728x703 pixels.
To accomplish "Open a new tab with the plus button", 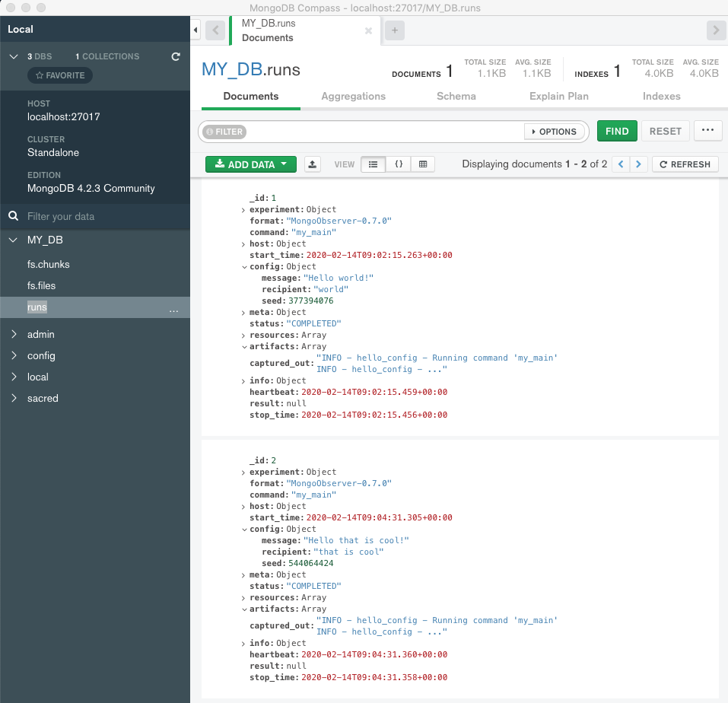I will point(395,30).
